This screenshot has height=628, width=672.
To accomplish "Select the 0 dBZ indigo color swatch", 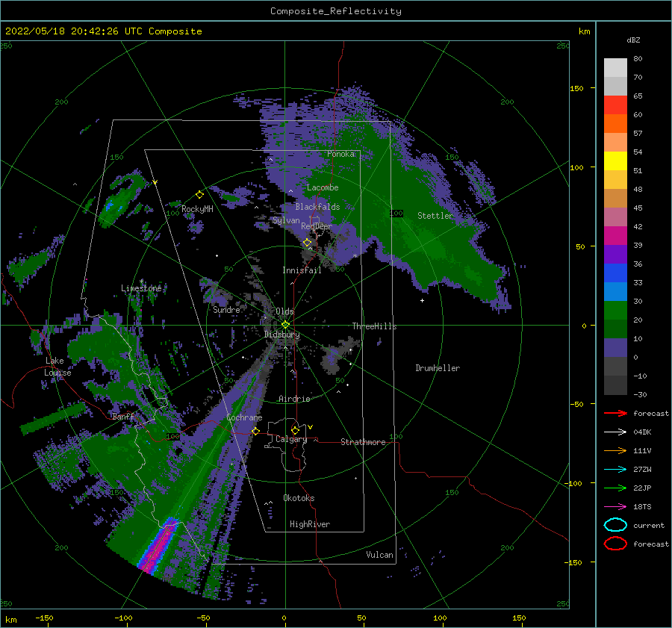I will coord(615,348).
